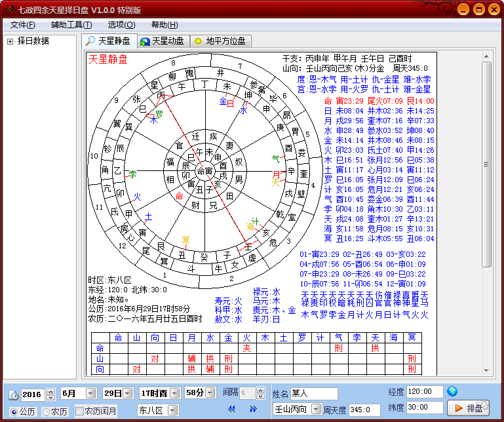Click the 纬度 field showing 30:00
Viewport: 504px width, 422px height.
pyautogui.click(x=425, y=407)
